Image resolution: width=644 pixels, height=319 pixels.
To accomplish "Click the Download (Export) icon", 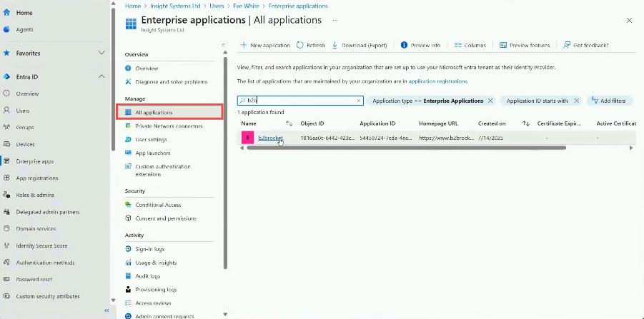I will [335, 45].
